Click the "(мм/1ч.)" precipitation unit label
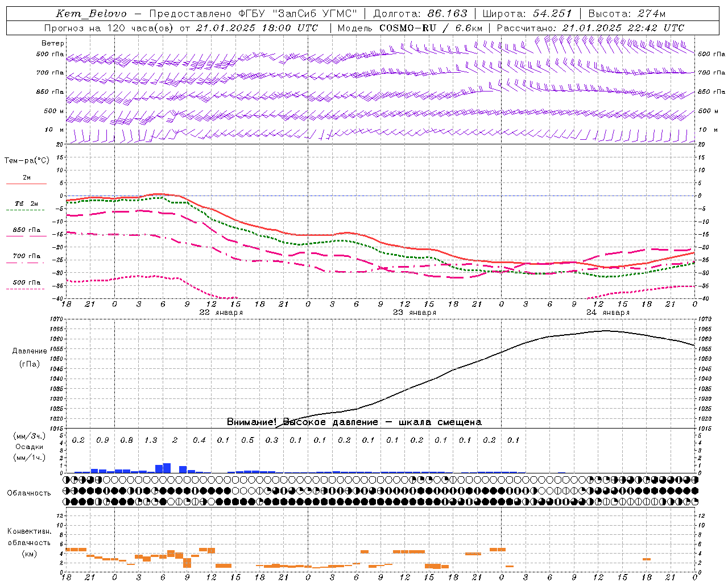 click(30, 458)
